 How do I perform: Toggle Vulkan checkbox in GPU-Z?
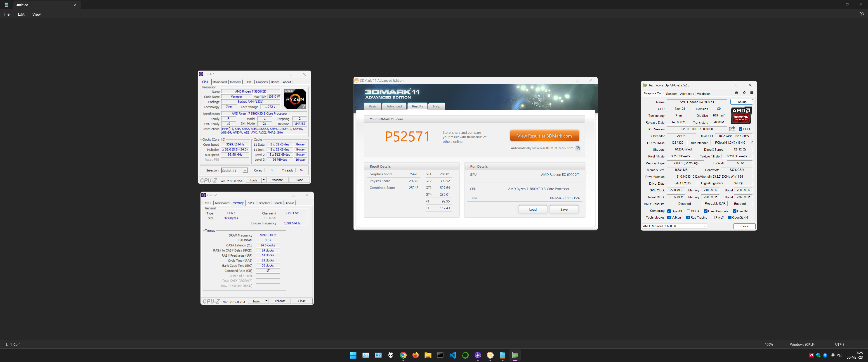tap(669, 218)
